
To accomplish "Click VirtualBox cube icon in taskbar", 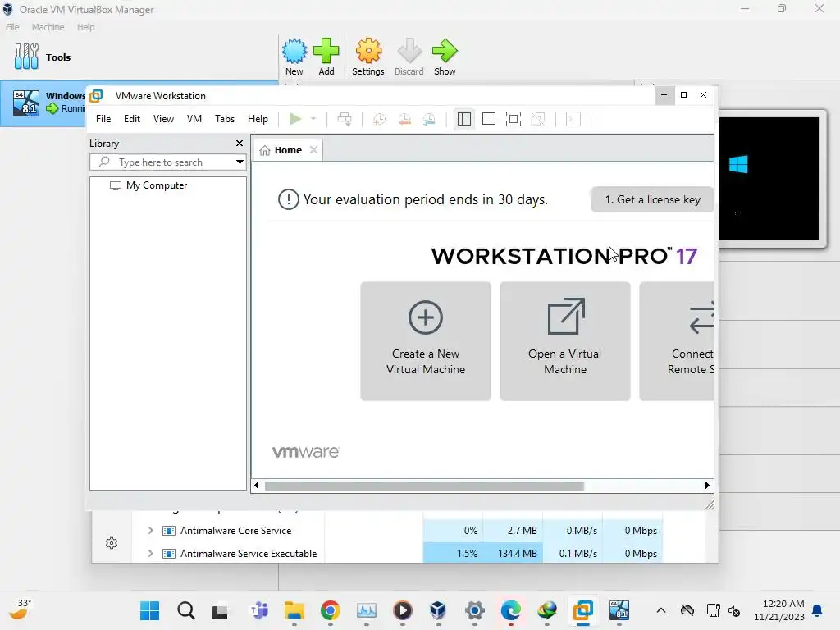I will click(438, 610).
